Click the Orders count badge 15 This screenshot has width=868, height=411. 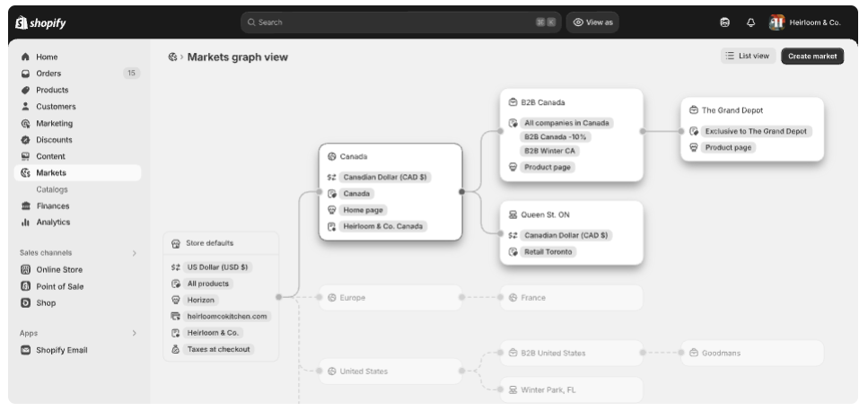131,73
